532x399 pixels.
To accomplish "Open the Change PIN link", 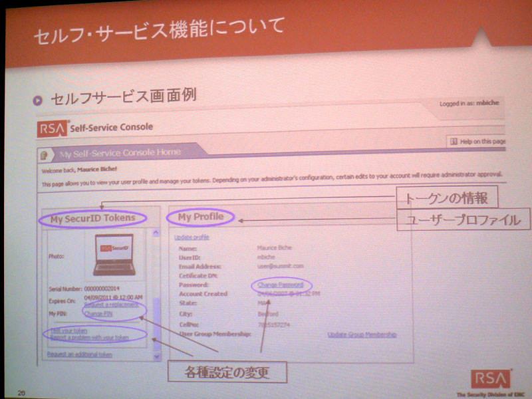I will pos(98,313).
